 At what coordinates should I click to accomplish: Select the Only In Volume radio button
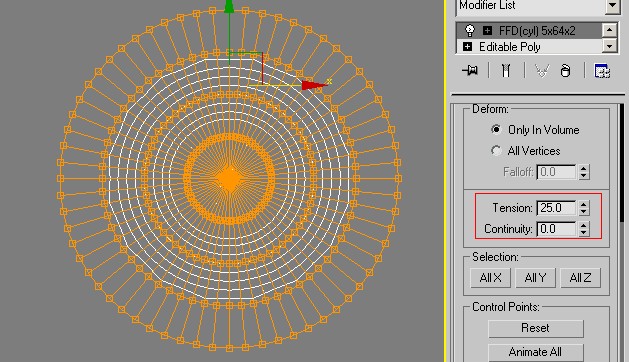tap(496, 129)
